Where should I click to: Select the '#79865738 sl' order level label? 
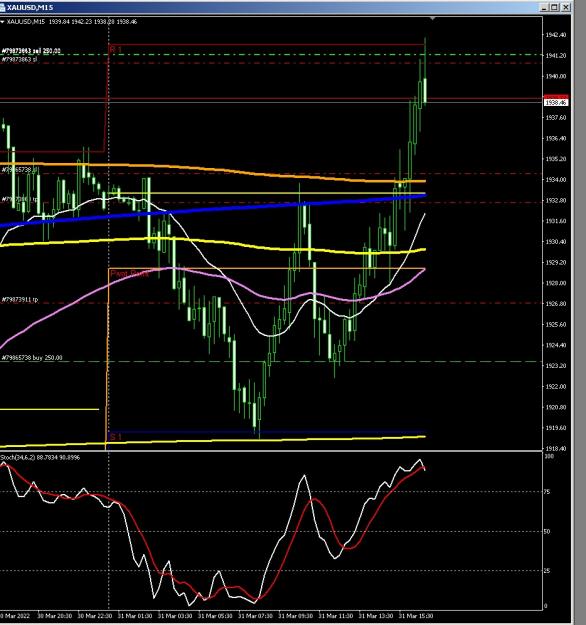coord(20,170)
